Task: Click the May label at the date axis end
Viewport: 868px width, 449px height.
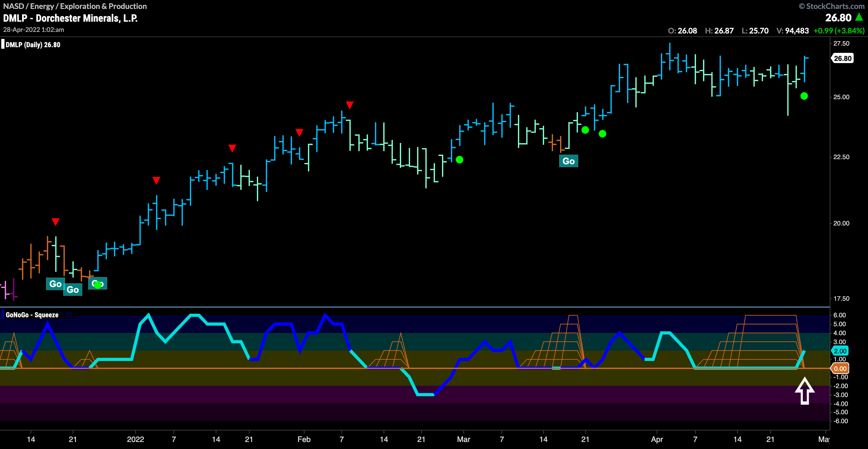Action: click(824, 439)
